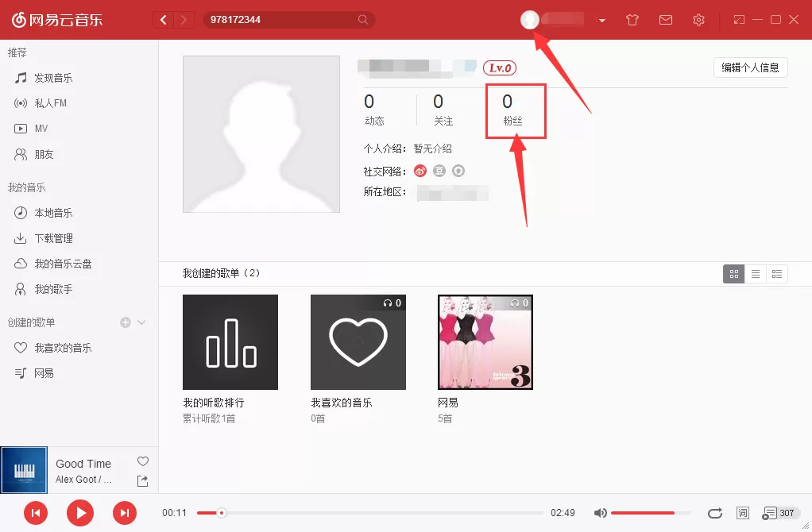Toggle the loop playback mode icon

click(x=715, y=513)
